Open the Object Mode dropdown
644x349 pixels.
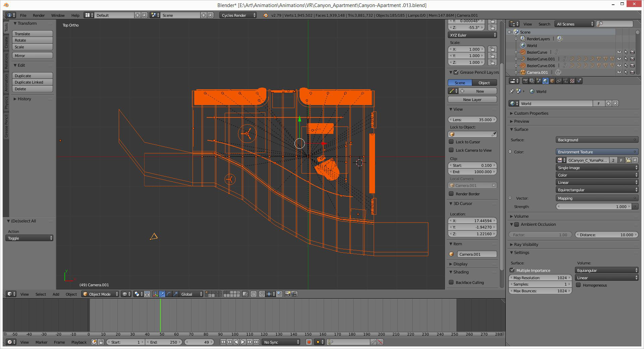100,294
